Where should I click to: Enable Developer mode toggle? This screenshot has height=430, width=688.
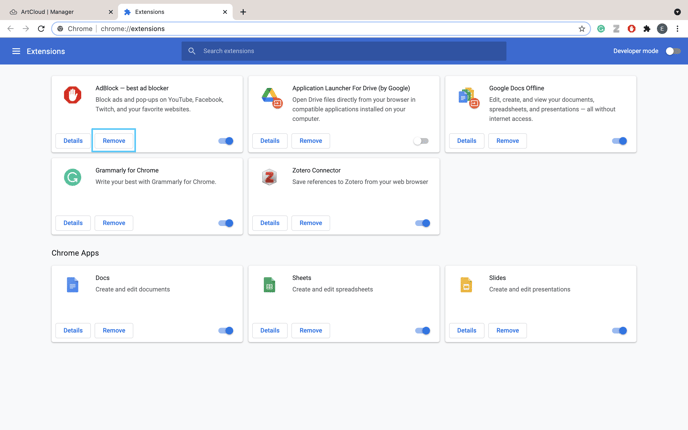673,51
